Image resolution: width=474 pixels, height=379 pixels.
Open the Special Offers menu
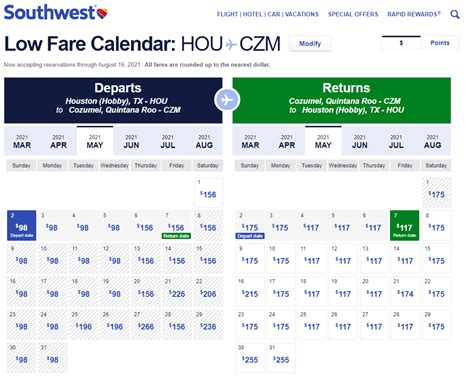pyautogui.click(x=353, y=14)
